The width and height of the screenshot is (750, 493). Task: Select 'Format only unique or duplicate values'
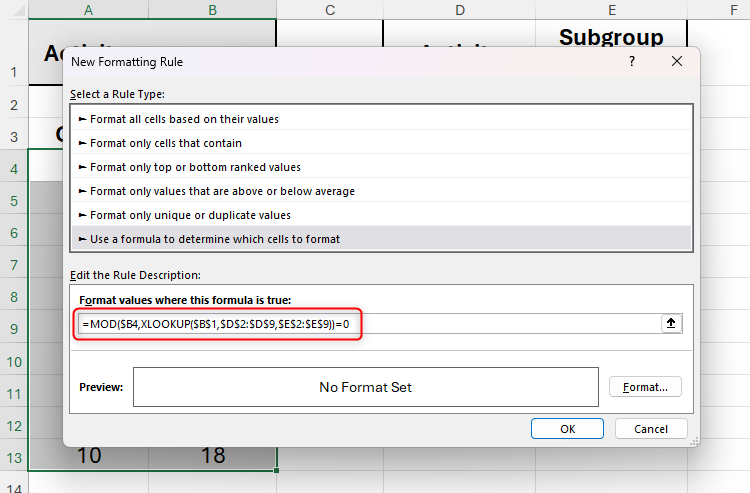coord(190,215)
